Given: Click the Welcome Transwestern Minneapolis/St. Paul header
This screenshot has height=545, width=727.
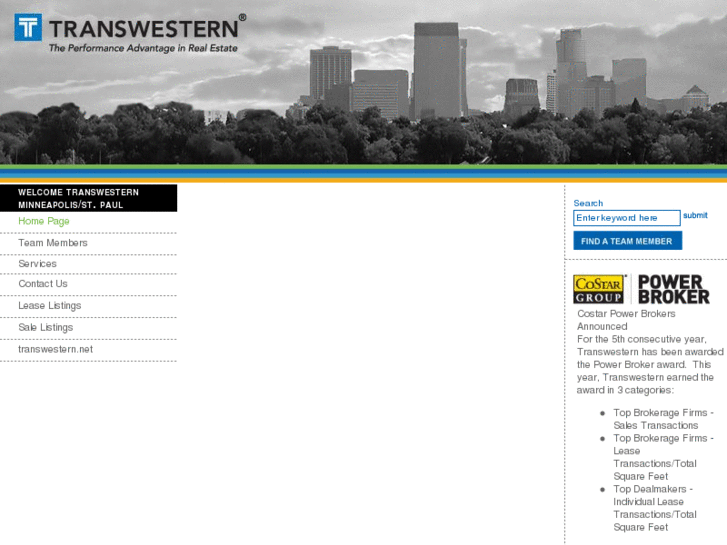Looking at the screenshot, I should tap(88, 198).
